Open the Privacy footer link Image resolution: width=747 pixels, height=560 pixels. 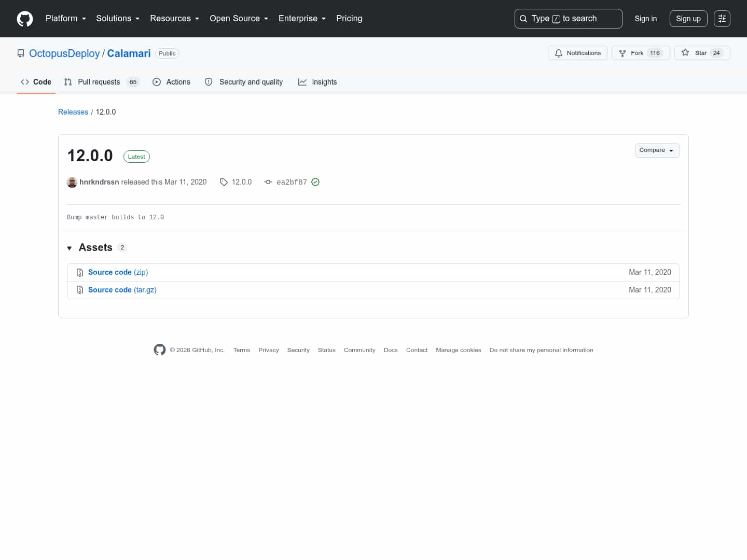(x=269, y=350)
